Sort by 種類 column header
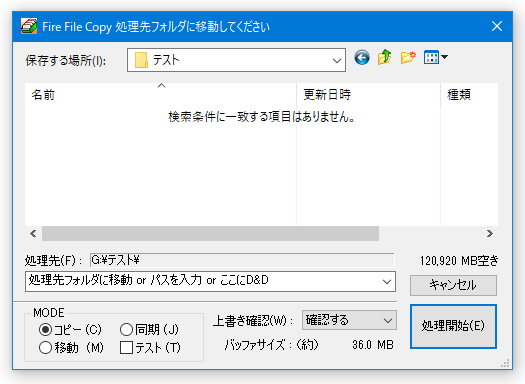525x384 pixels. click(x=469, y=95)
